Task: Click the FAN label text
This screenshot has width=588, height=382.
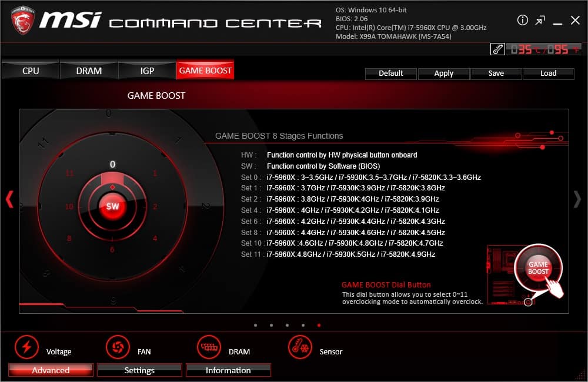Action: point(144,351)
